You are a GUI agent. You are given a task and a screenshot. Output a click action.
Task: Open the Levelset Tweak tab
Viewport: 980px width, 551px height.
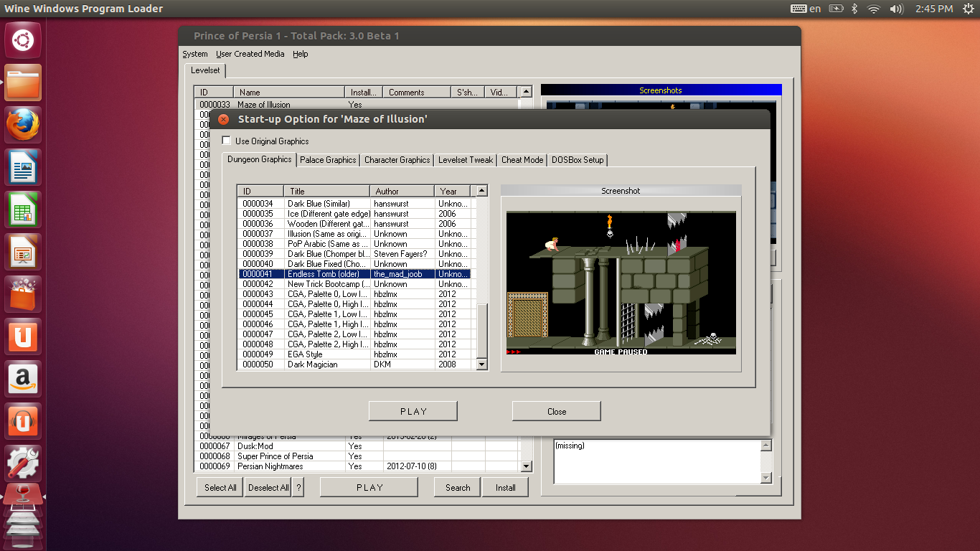tap(466, 160)
